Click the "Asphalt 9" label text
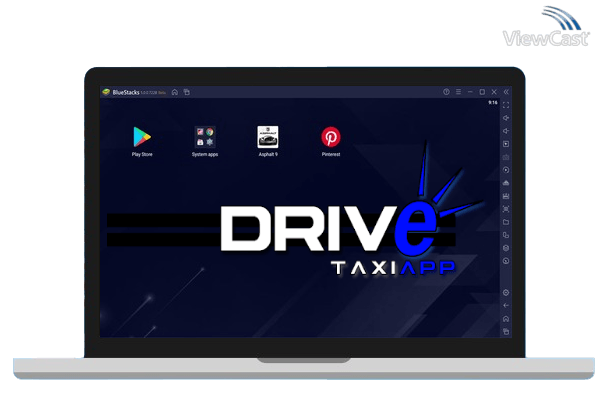Image resolution: width=602 pixels, height=414 pixels. pyautogui.click(x=268, y=154)
